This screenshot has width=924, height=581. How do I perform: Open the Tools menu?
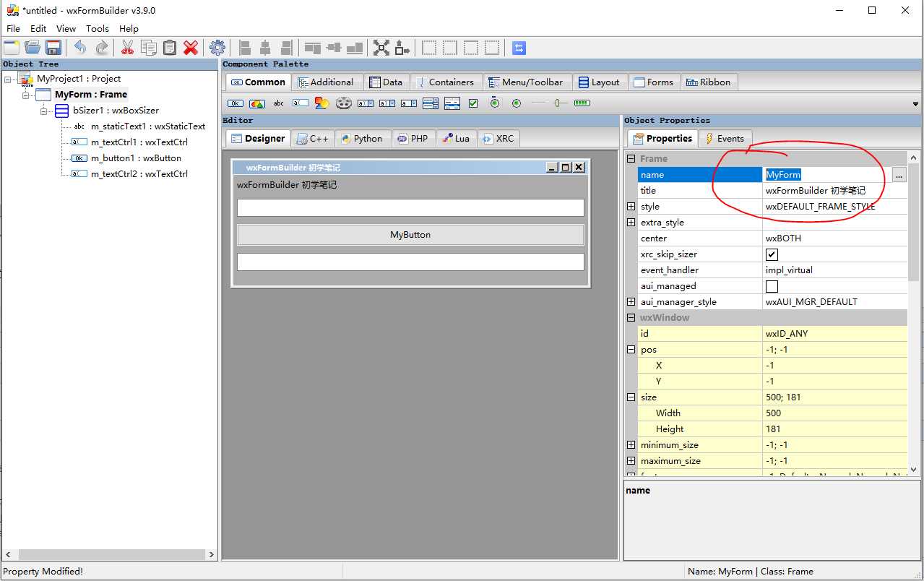click(x=98, y=28)
